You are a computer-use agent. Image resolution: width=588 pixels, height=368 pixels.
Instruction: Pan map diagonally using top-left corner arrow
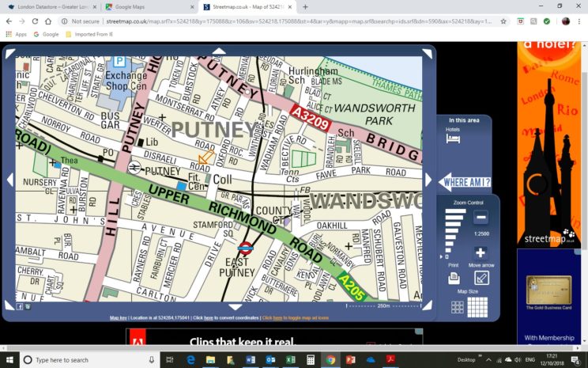pos(9,52)
